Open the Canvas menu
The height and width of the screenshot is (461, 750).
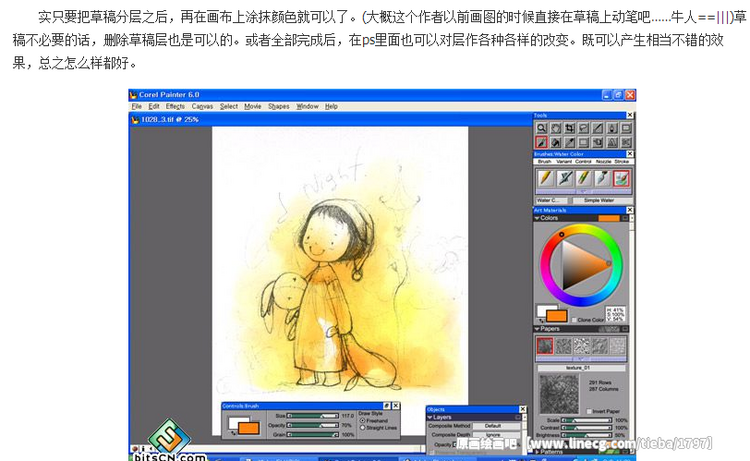[202, 106]
